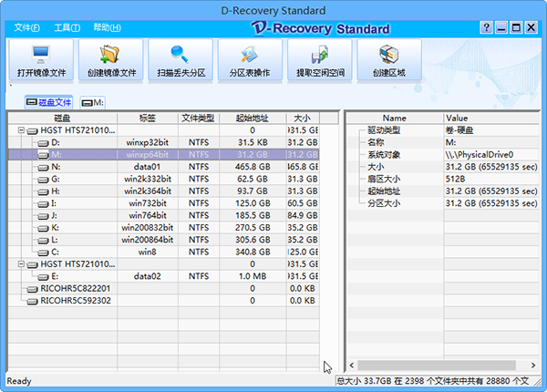Viewport: 547px width, 392px height.
Task: Sort by 大小 column header
Action: click(x=303, y=119)
